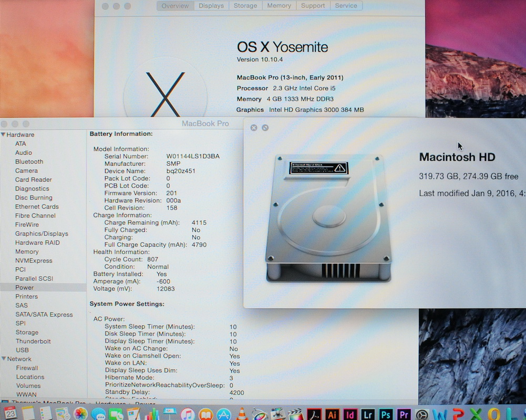Open Microsoft PowerPoint from dock

(x=459, y=414)
